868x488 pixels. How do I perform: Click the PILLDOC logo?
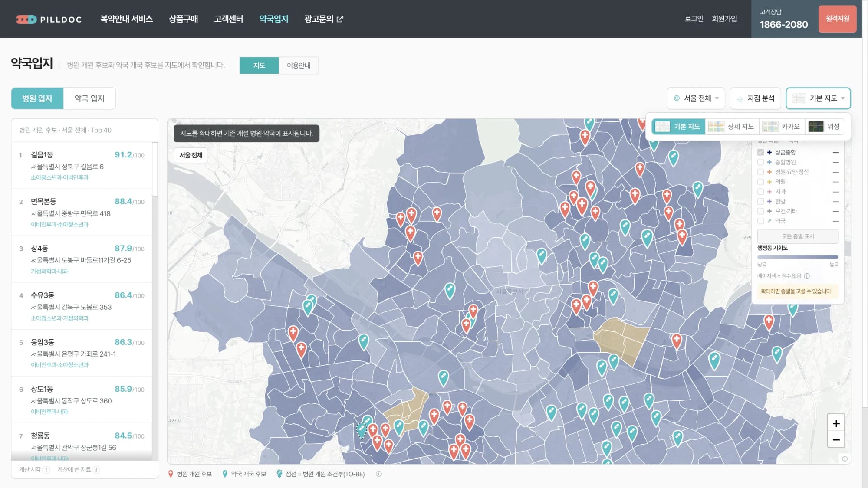pyautogui.click(x=49, y=19)
